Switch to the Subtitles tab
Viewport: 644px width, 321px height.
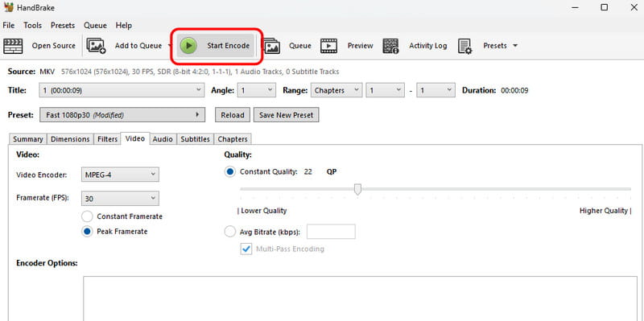pyautogui.click(x=195, y=139)
